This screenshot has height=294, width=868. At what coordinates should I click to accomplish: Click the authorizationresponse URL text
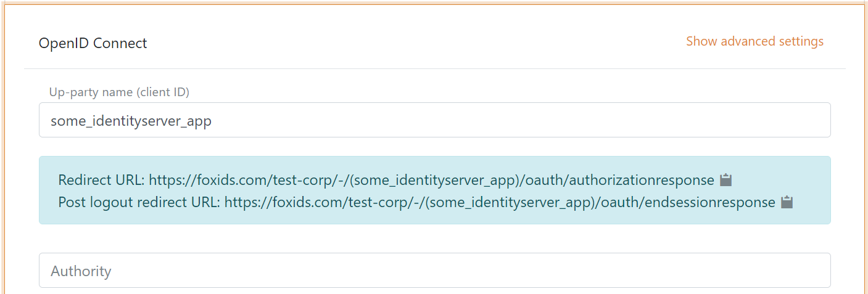[x=642, y=181]
